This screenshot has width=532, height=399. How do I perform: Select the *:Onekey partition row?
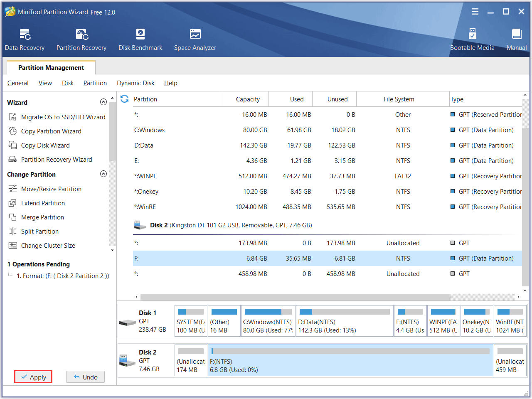click(x=328, y=192)
